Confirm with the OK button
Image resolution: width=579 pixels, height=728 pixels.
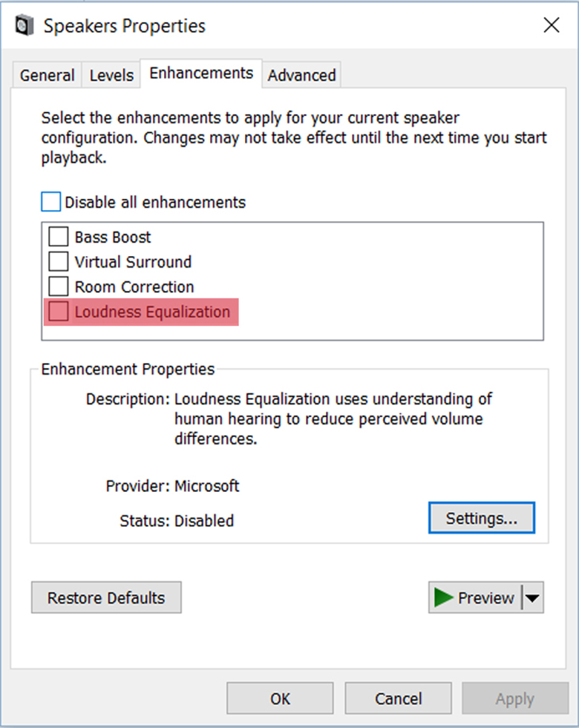coord(280,698)
